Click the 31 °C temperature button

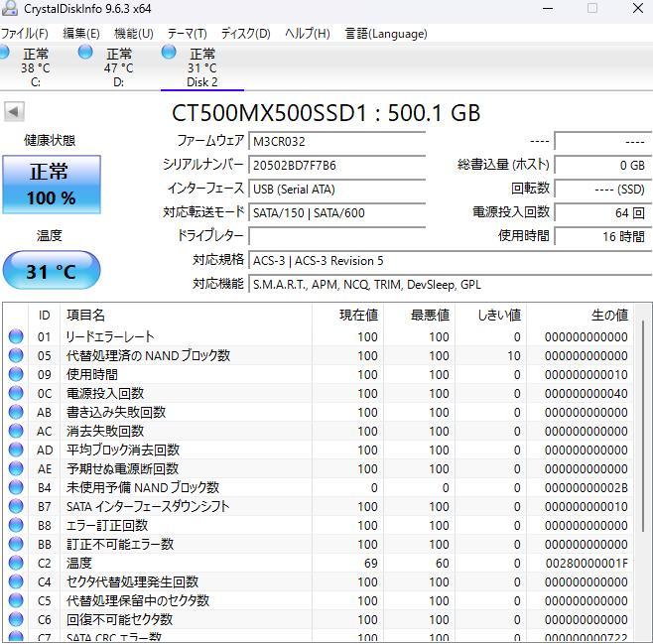coord(52,271)
